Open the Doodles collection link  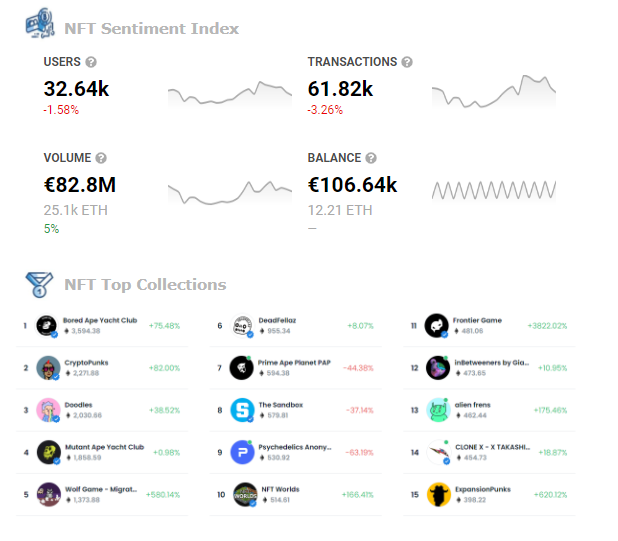pos(78,405)
